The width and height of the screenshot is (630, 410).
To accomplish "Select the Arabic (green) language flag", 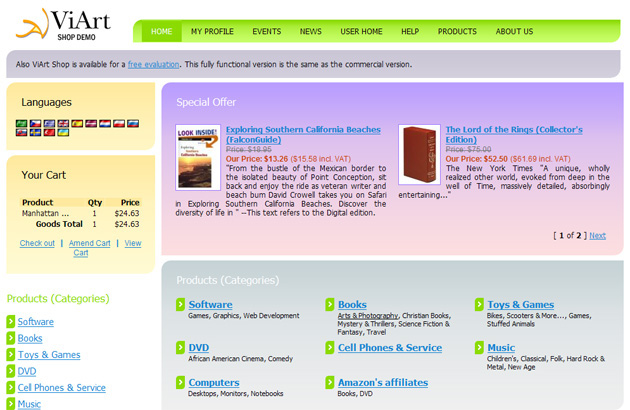I will (21, 123).
